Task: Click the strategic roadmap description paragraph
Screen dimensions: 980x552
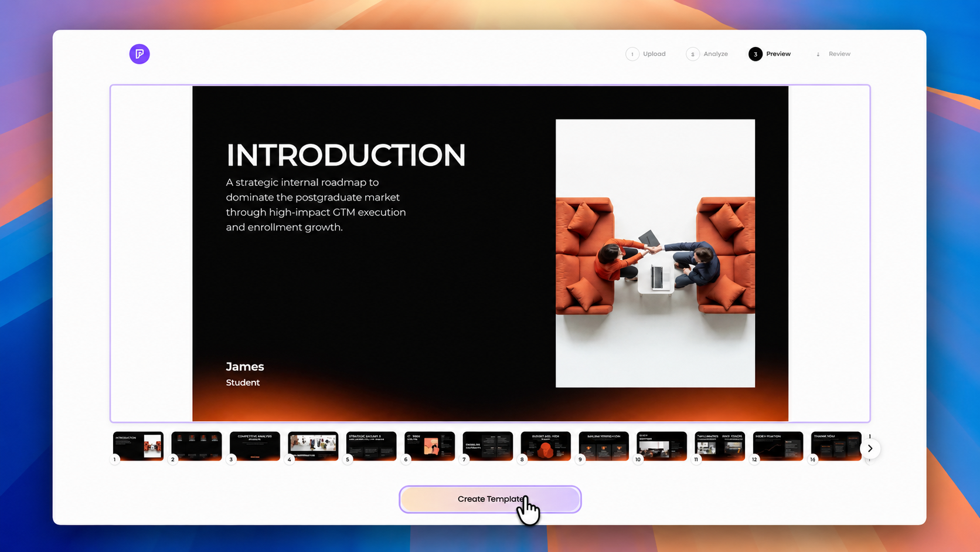Action: pyautogui.click(x=316, y=205)
